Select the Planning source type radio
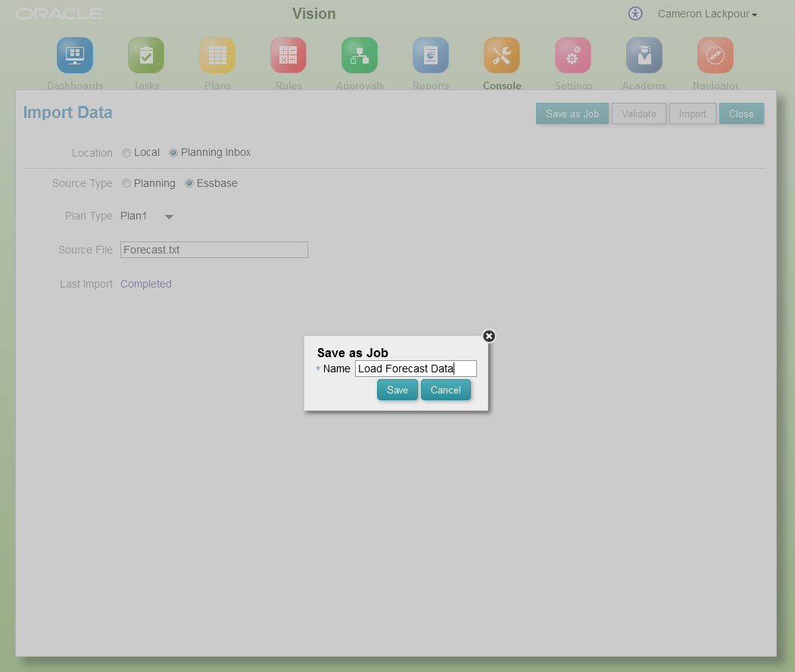Screen dimensions: 795x672 click(x=126, y=183)
